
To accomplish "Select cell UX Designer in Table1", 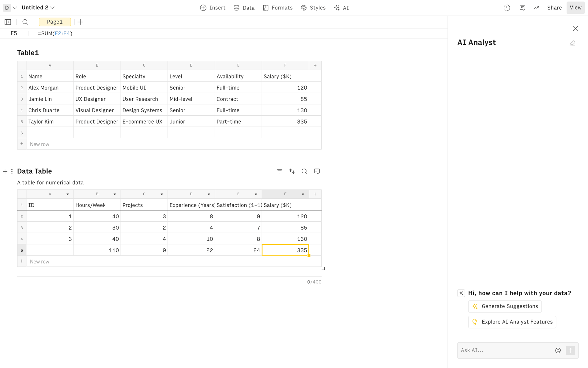I will (x=97, y=99).
